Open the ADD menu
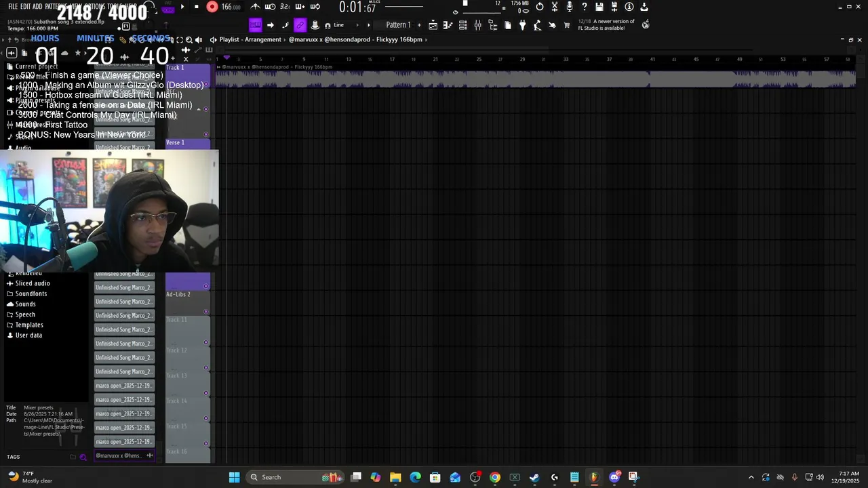 click(37, 6)
